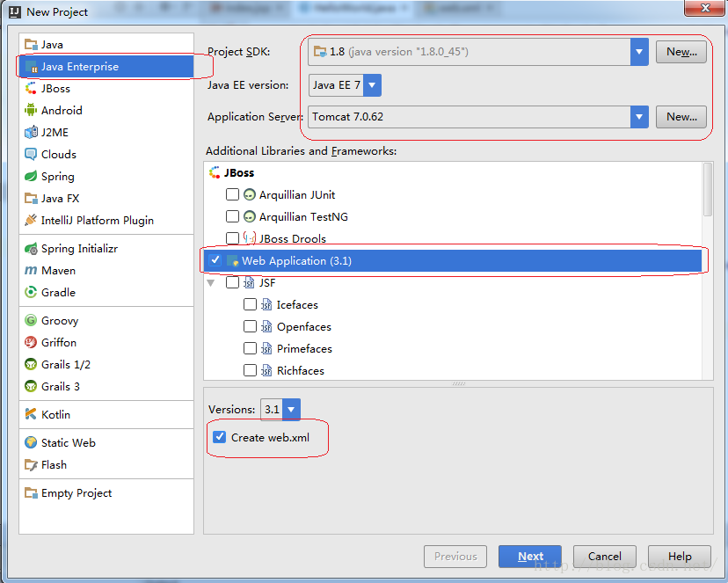Select the Spring Initializr icon
This screenshot has width=728, height=583.
[31, 249]
